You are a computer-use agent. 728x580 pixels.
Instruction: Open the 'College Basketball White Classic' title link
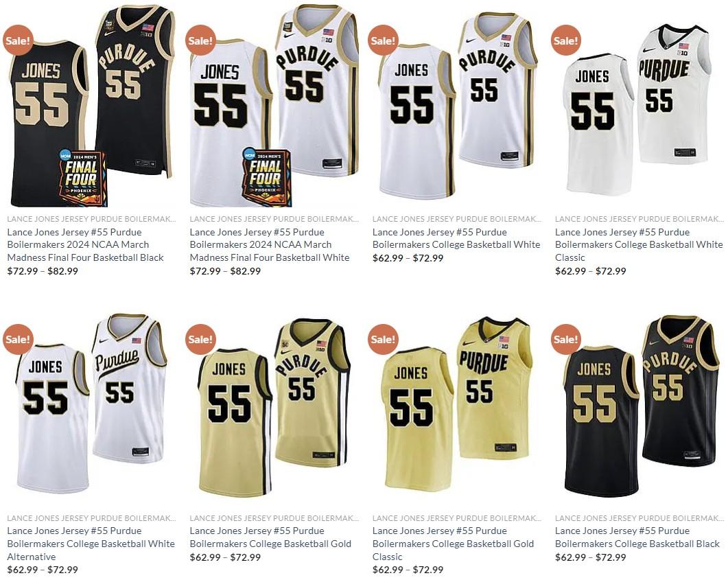[639, 245]
